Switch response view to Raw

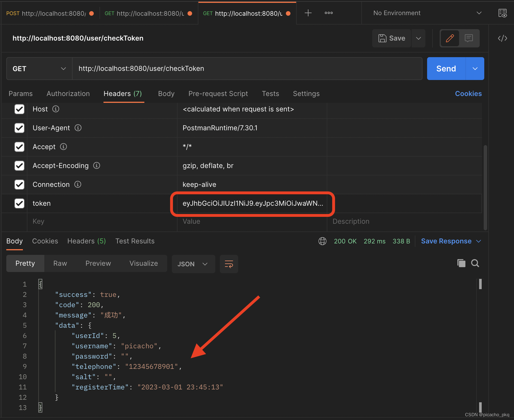tap(60, 263)
